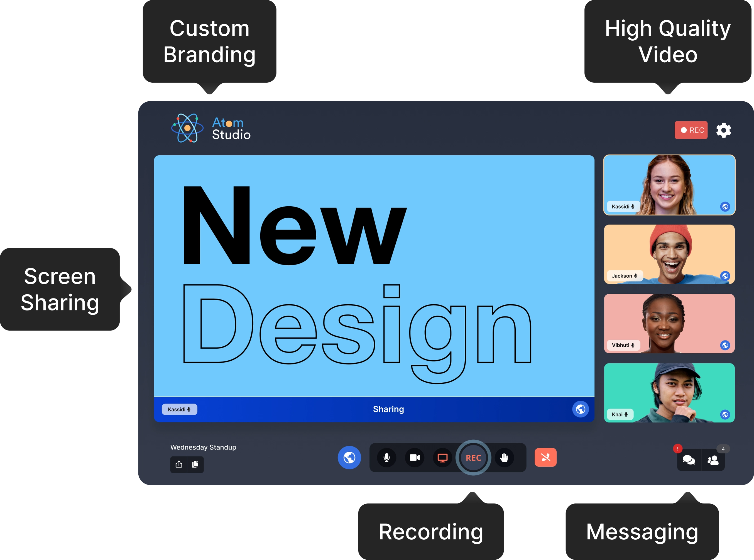
Task: Mute microphone in control bar
Action: coord(386,458)
